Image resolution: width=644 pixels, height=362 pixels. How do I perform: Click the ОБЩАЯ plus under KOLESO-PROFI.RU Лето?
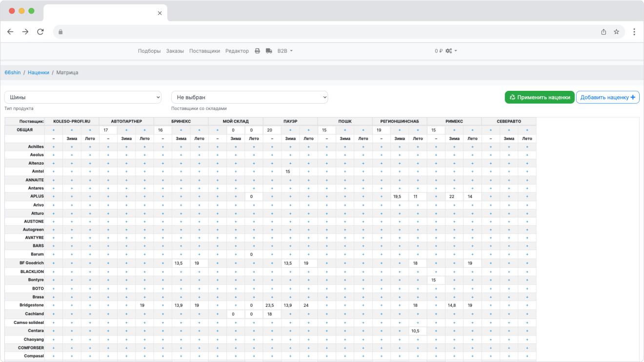90,130
